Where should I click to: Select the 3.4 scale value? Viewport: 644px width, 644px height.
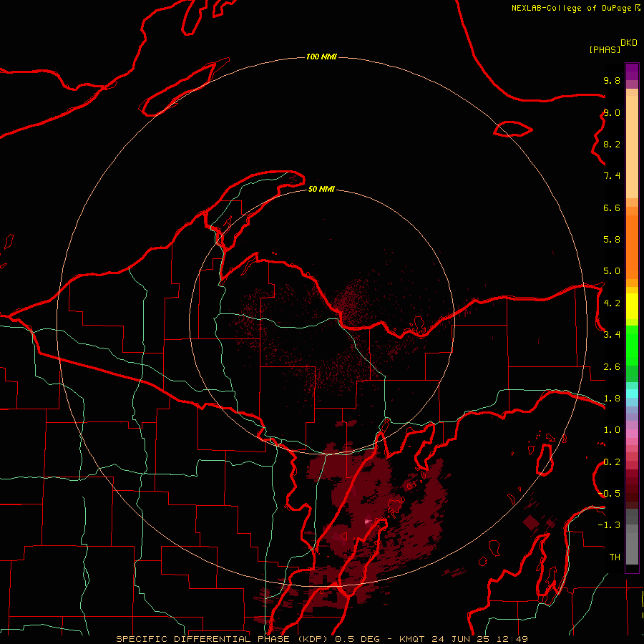tap(612, 334)
